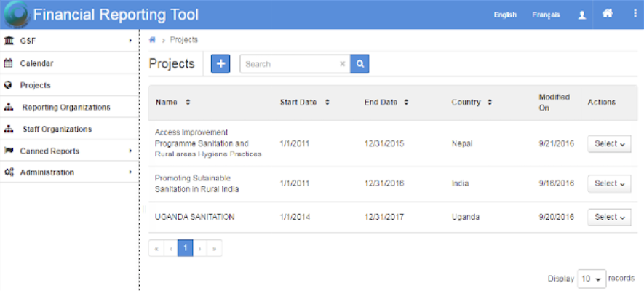Image resolution: width=644 pixels, height=291 pixels.
Task: Switch language to Français
Action: pos(546,15)
